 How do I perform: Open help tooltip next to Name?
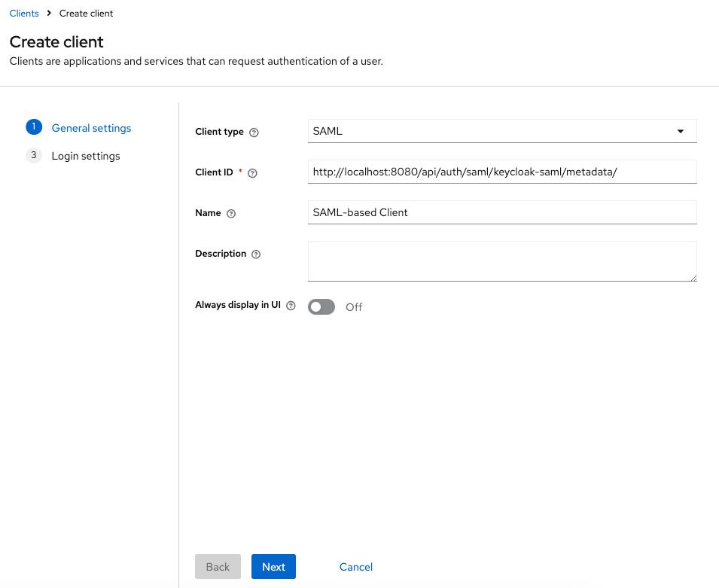point(231,214)
